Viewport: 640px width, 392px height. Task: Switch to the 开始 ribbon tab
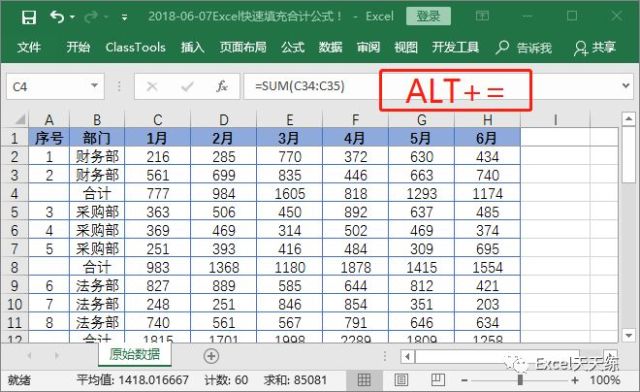click(78, 47)
